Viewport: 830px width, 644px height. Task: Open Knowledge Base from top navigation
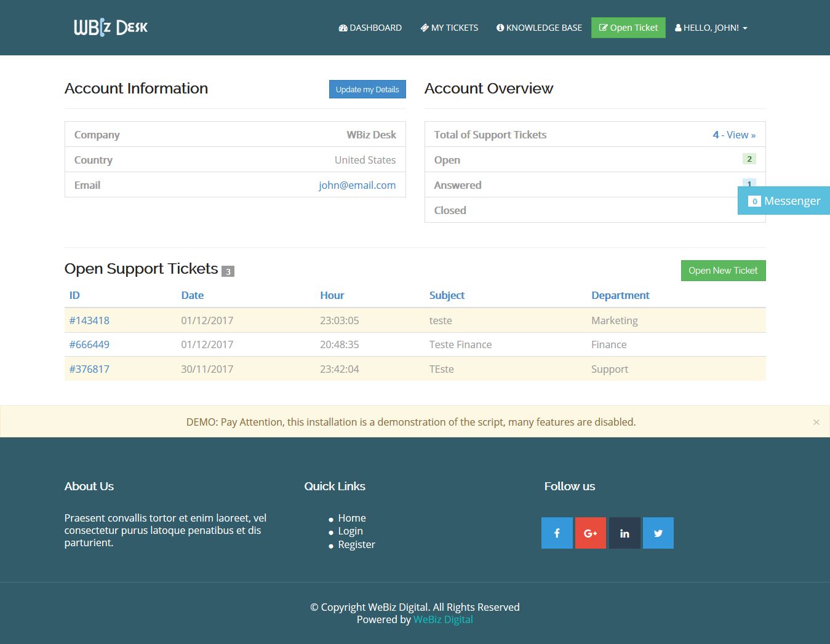point(539,28)
